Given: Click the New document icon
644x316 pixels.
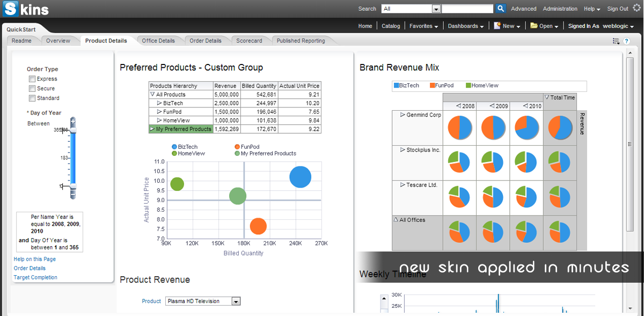Looking at the screenshot, I should tap(497, 26).
